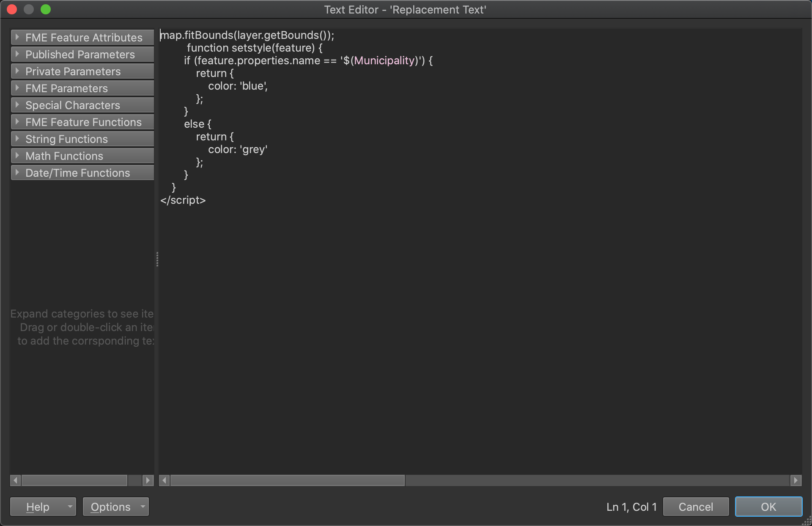This screenshot has width=812, height=526.
Task: Click the Help button
Action: (x=37, y=507)
